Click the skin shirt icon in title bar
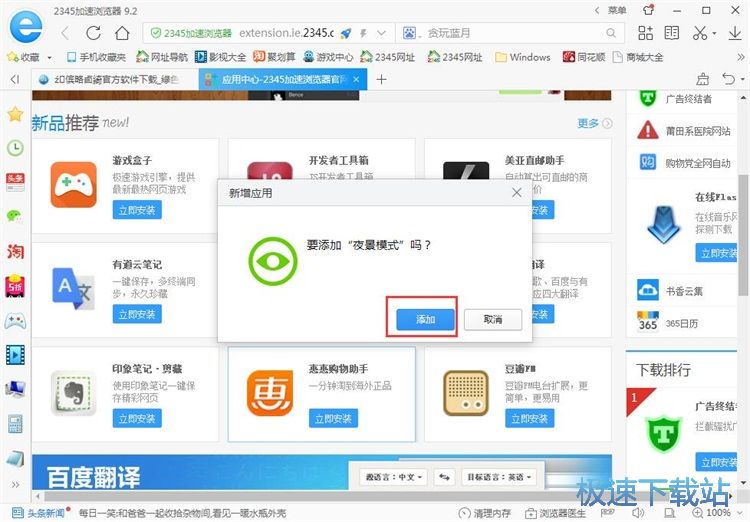Image resolution: width=750 pixels, height=522 pixels. click(x=649, y=10)
